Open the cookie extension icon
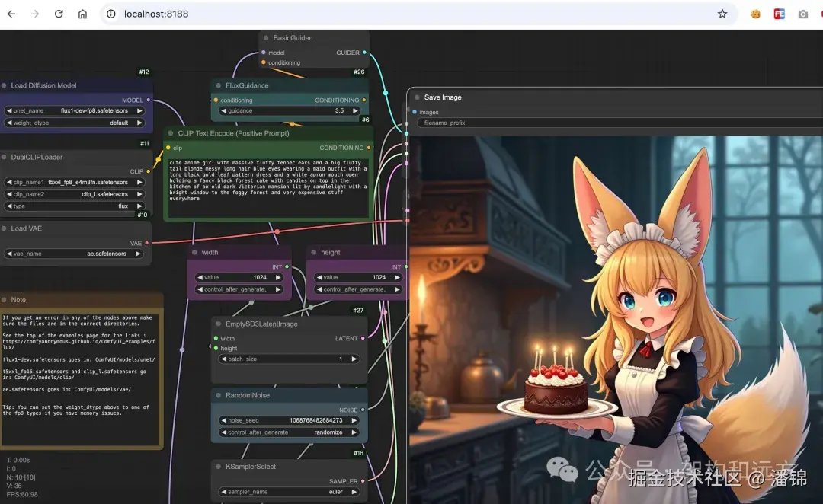Image resolution: width=823 pixels, height=504 pixels. click(755, 14)
